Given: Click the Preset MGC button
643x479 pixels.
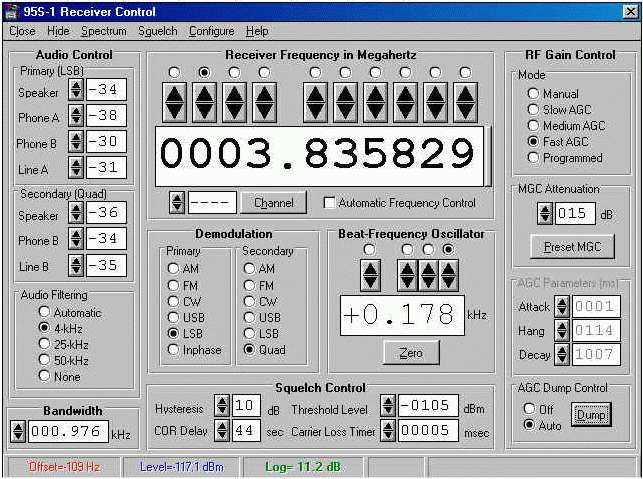Looking at the screenshot, I should click(572, 246).
